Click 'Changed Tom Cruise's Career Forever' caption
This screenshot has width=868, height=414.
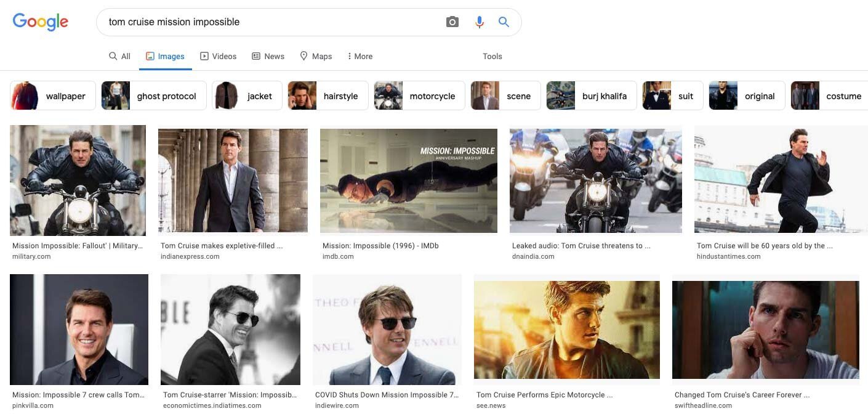pyautogui.click(x=742, y=395)
